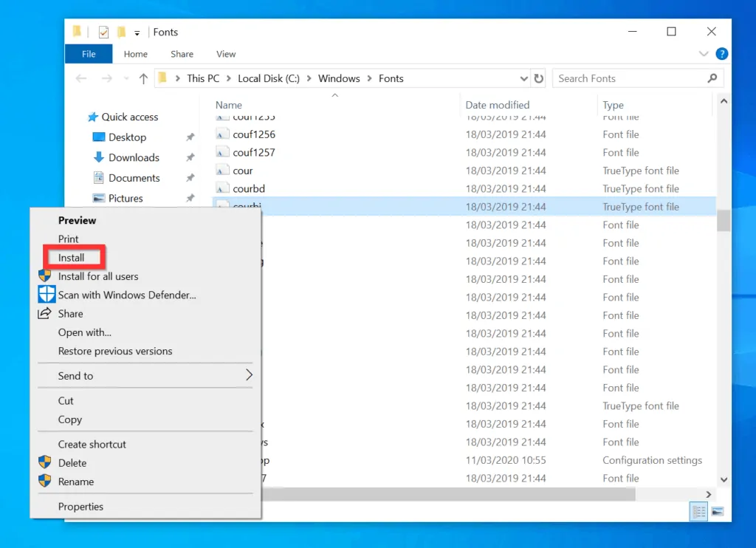Click the Back navigation arrow
This screenshot has height=548, width=756.
(81, 78)
